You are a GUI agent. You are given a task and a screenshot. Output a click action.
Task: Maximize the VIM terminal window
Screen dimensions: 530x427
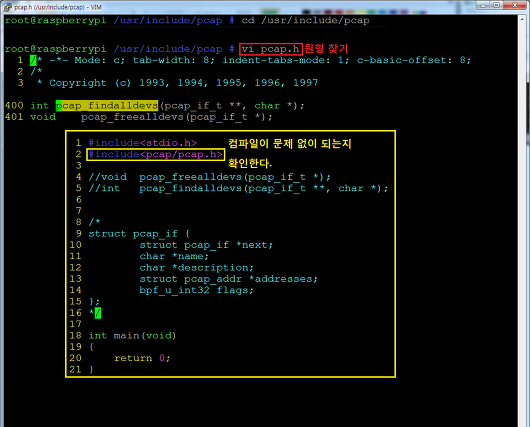(497, 5)
